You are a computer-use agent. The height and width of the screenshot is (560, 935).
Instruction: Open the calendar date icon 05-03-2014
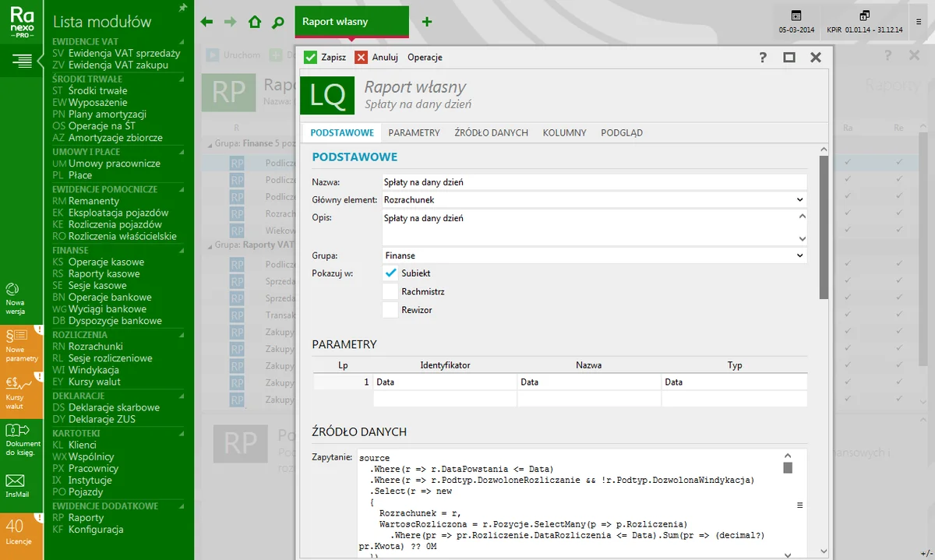click(796, 16)
